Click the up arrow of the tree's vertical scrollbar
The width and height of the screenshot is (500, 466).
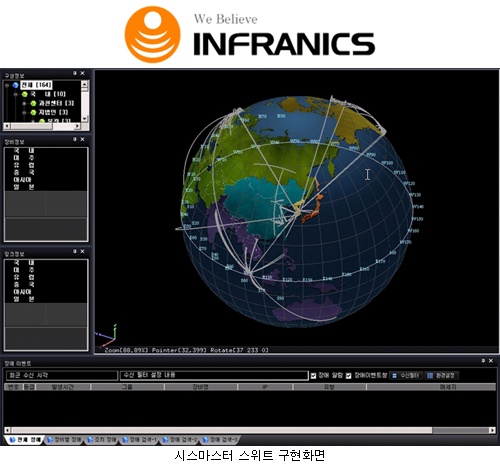(x=85, y=84)
